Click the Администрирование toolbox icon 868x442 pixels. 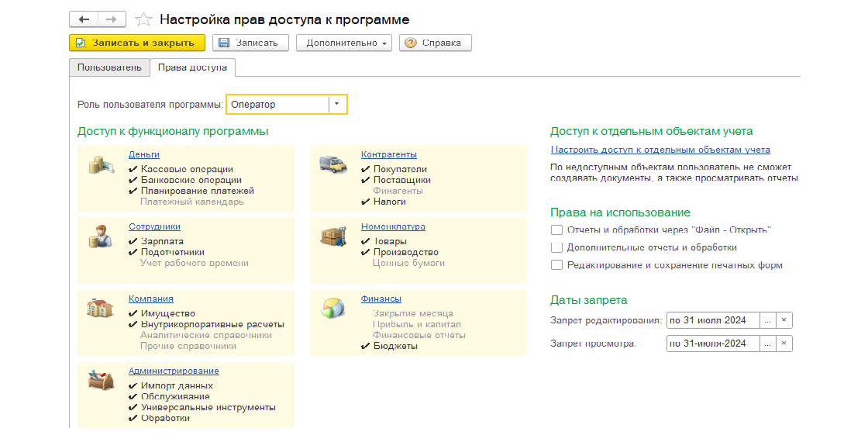click(102, 380)
